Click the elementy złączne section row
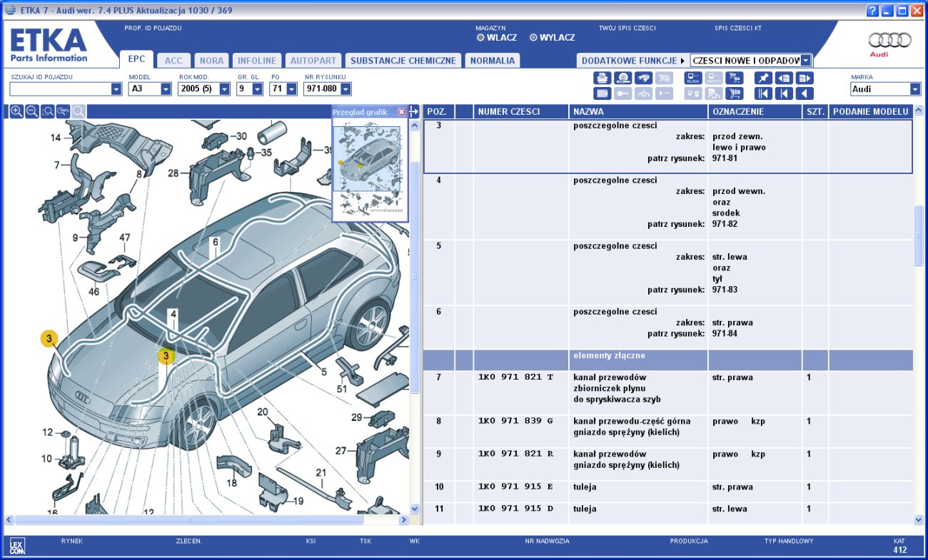This screenshot has height=560, width=928. 668,360
